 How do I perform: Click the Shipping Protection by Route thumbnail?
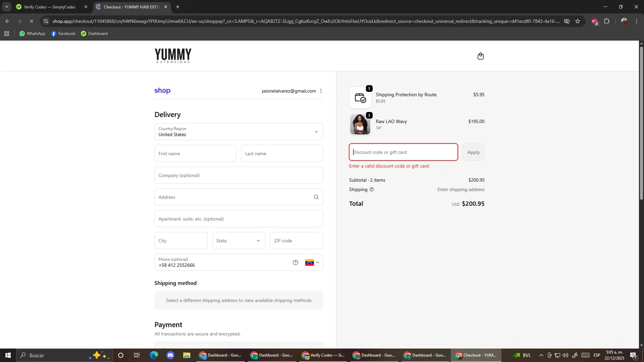tap(360, 98)
